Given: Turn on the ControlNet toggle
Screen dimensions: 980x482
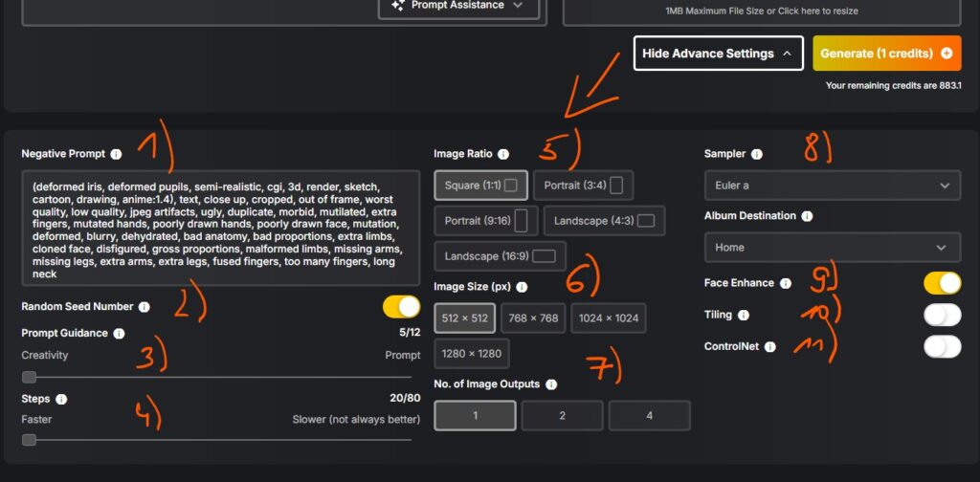Looking at the screenshot, I should (x=943, y=346).
